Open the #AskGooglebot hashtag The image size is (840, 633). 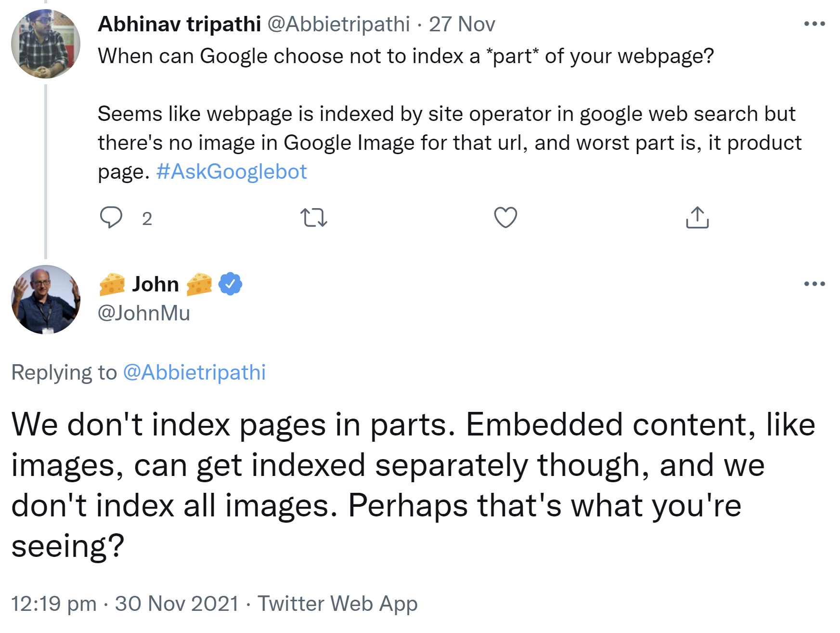pos(232,171)
